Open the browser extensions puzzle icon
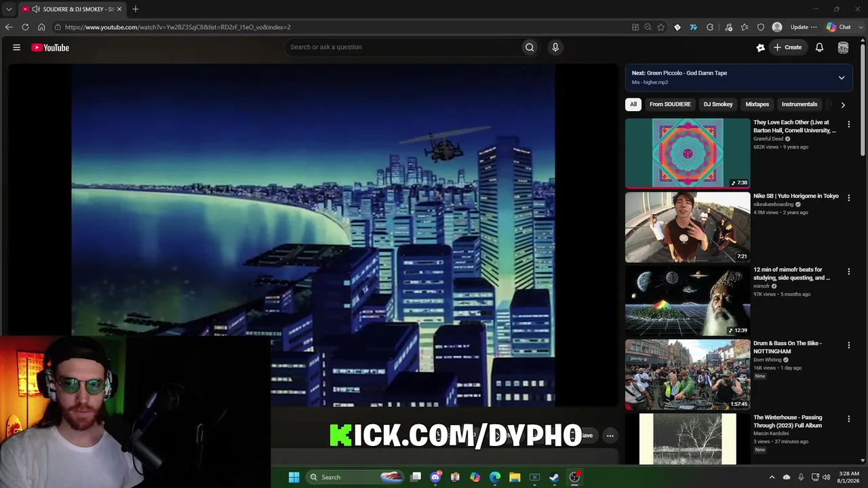 (x=710, y=27)
